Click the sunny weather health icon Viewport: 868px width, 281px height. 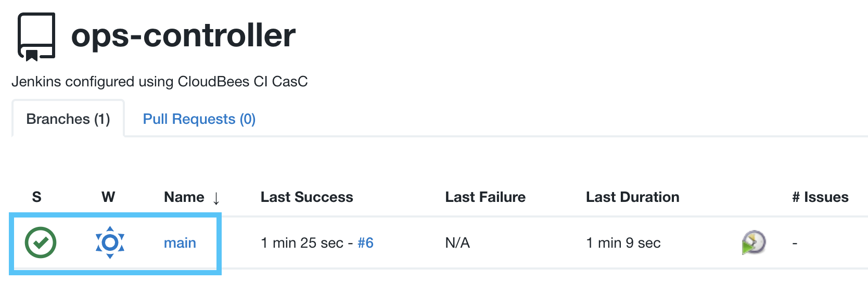click(110, 242)
